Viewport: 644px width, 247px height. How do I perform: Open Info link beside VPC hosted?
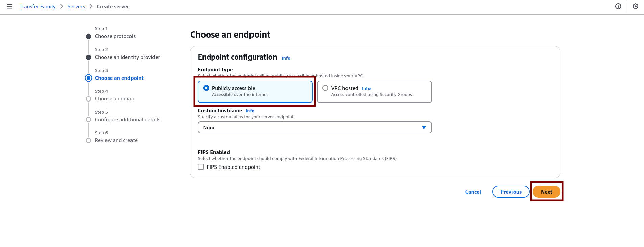point(366,89)
